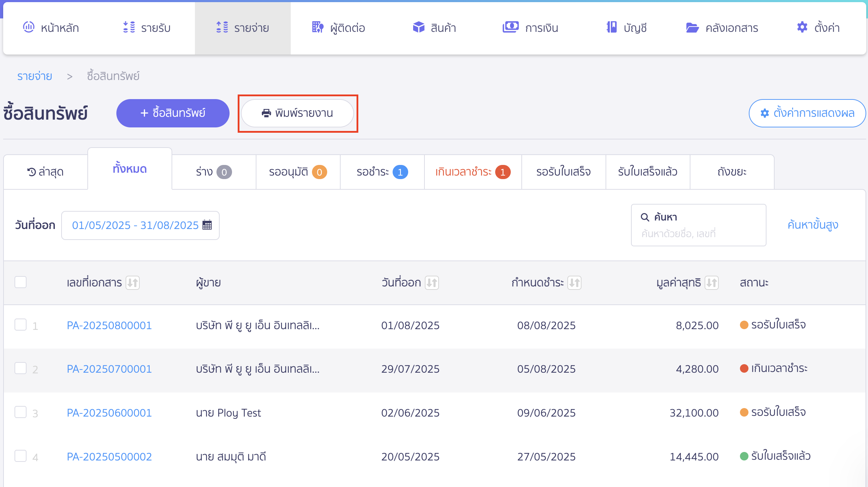
Task: Open the ผู้ติดต่อ contacts building icon
Action: 318,27
